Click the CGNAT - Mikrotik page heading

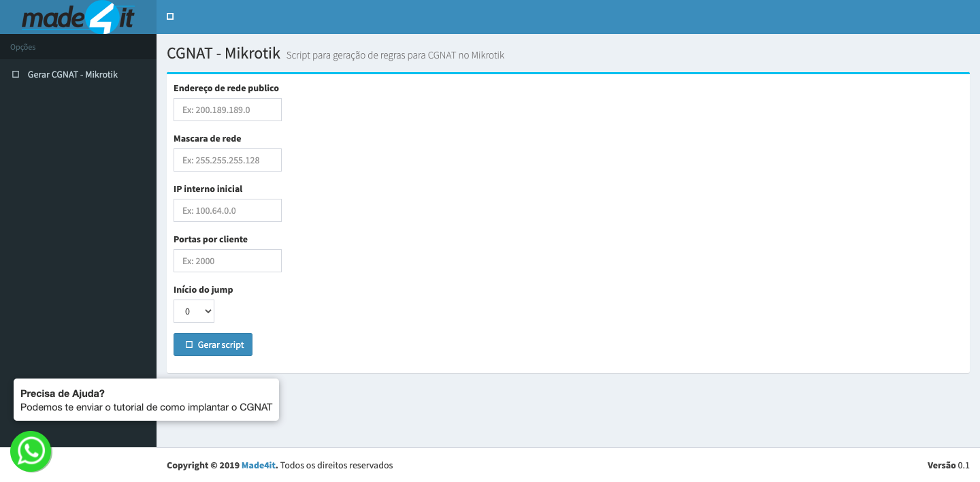coord(223,53)
